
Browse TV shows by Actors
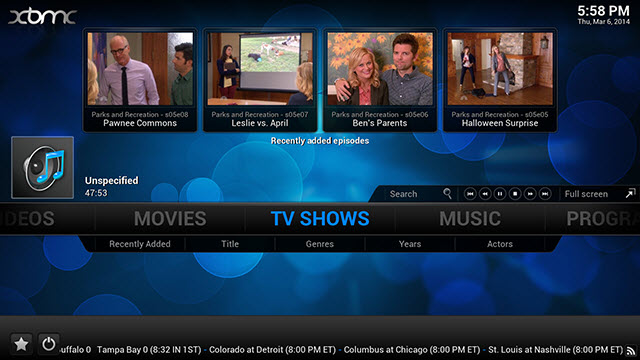(x=500, y=244)
